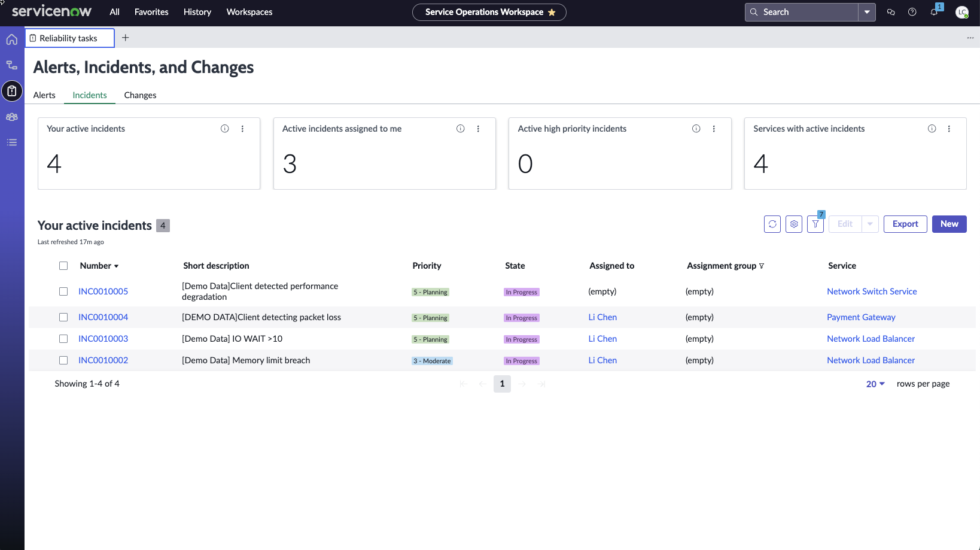The width and height of the screenshot is (980, 550).
Task: Click the Assignment group filtered column header
Action: (725, 266)
